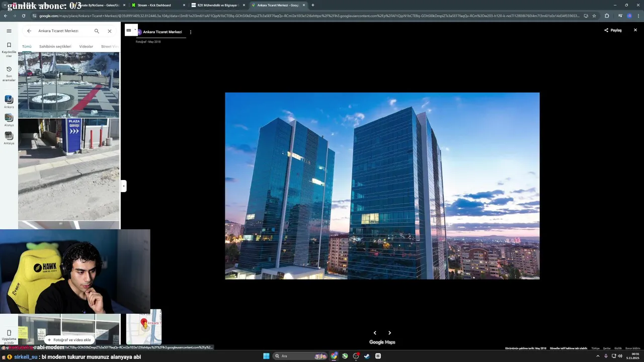Open the Uygulamayı indir app link
This screenshot has height=362, width=644.
[x=9, y=337]
